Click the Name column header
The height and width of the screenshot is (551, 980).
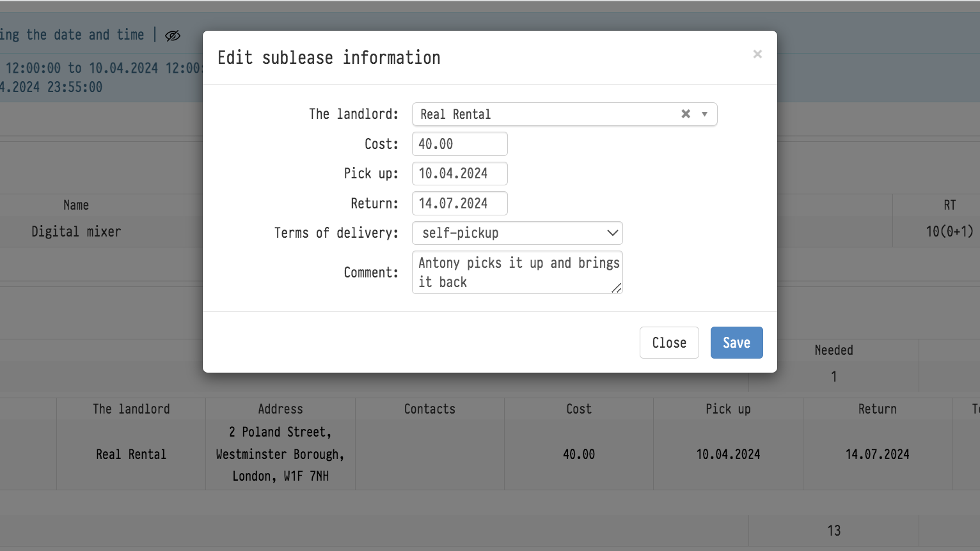click(76, 205)
